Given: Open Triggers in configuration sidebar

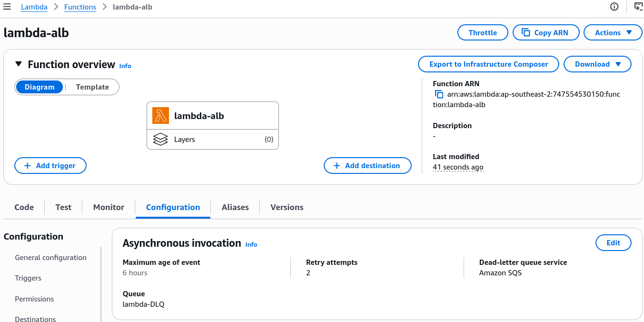Looking at the screenshot, I should coord(28,278).
